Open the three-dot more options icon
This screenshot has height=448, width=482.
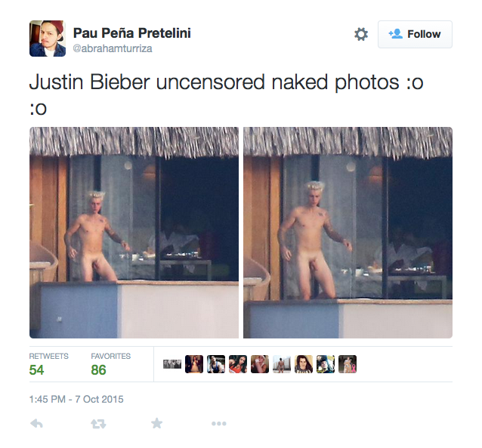[219, 424]
